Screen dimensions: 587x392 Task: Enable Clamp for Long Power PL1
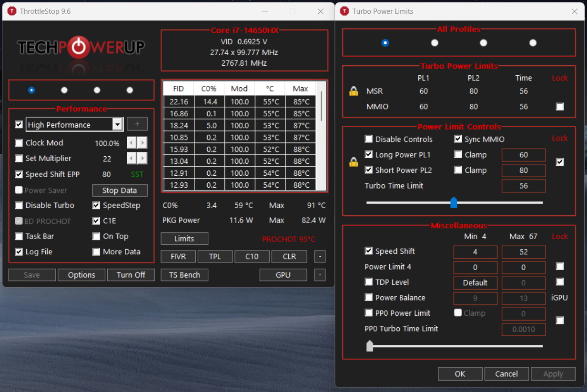[458, 154]
